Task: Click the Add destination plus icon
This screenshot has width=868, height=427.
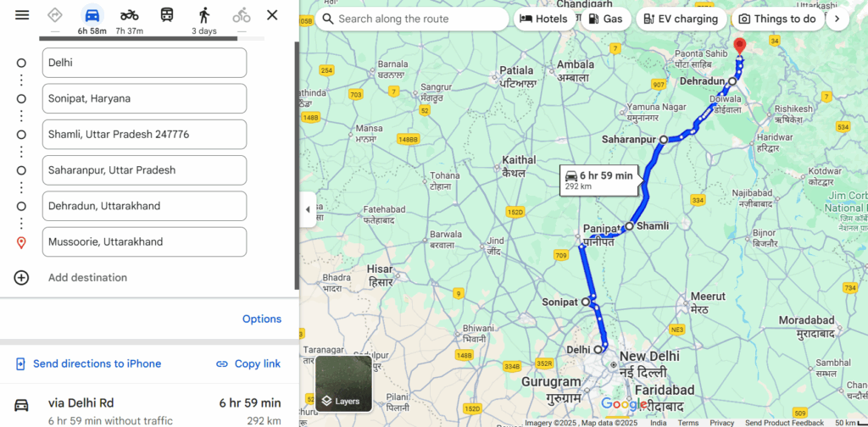Action: click(x=21, y=278)
